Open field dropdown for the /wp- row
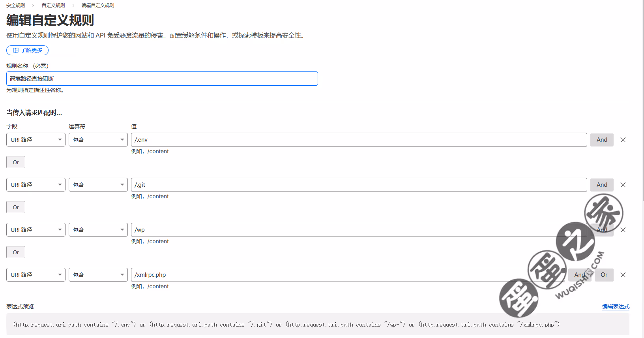This screenshot has height=338, width=644. (x=36, y=230)
